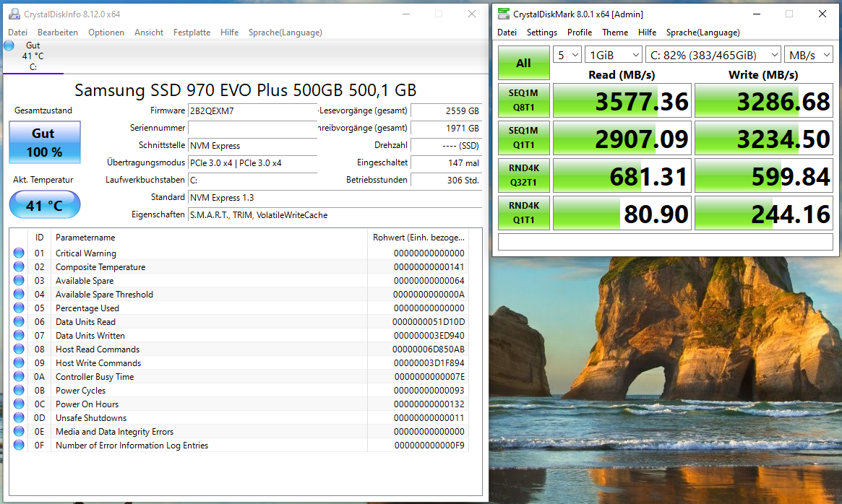Click status orb for Data Units Written row

coord(19,336)
